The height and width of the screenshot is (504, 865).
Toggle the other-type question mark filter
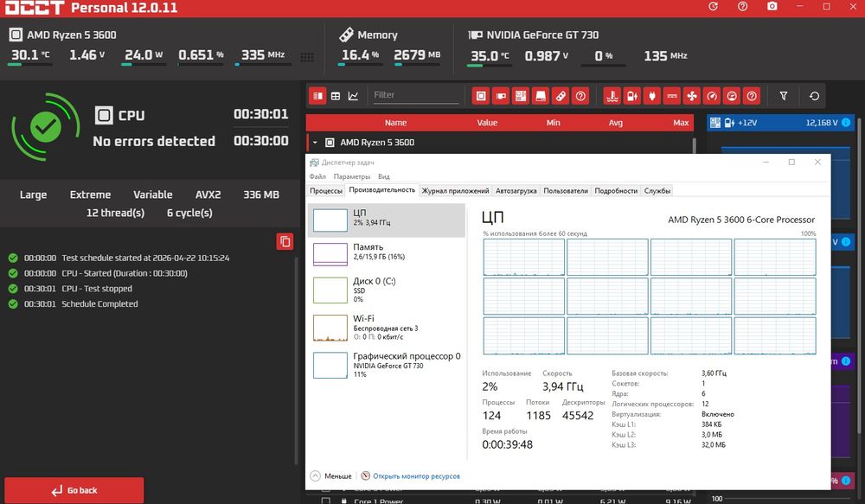click(752, 96)
